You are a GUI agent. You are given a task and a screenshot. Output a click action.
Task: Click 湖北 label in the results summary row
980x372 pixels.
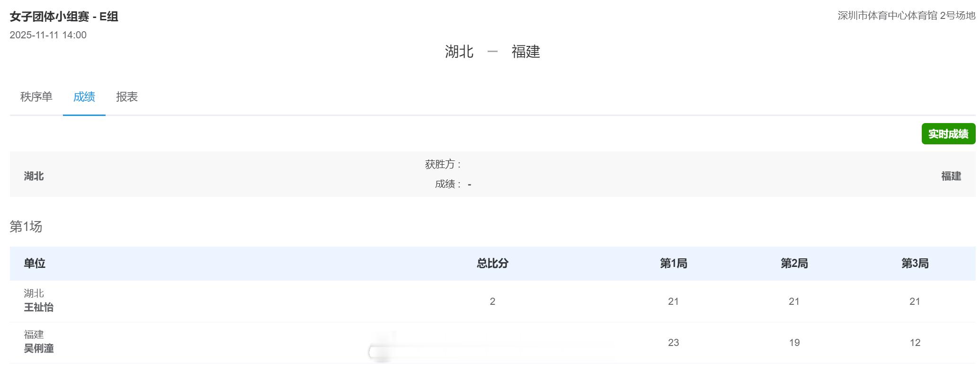34,176
